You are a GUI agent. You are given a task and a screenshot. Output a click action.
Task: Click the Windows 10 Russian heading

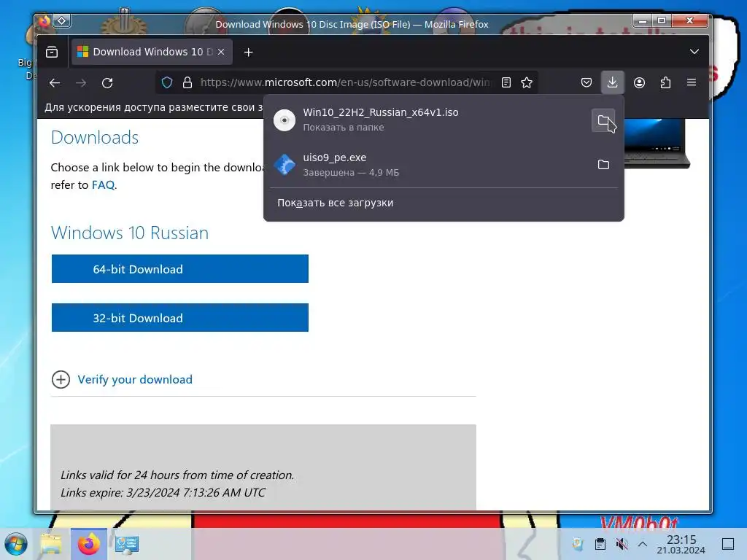pyautogui.click(x=130, y=233)
